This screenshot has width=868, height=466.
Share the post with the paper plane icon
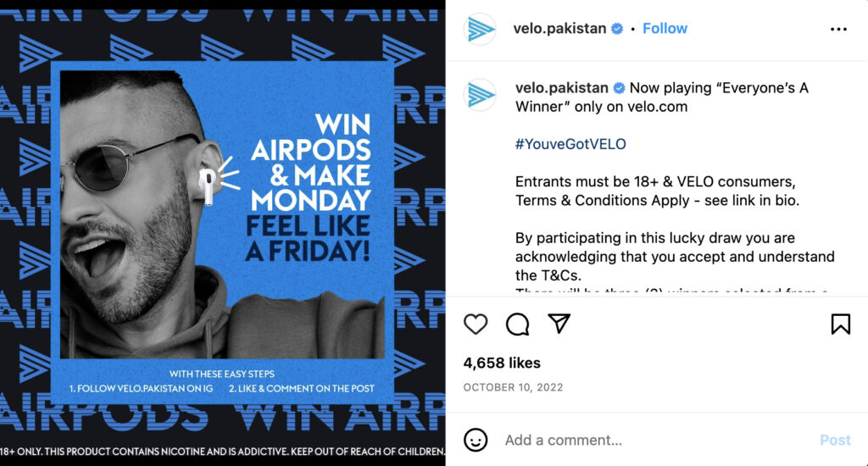(x=559, y=324)
